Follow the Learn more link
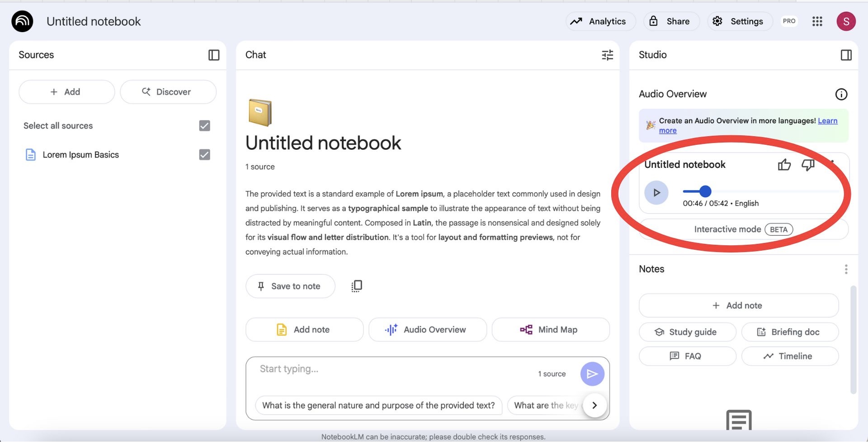Image resolution: width=868 pixels, height=443 pixels. tap(827, 121)
